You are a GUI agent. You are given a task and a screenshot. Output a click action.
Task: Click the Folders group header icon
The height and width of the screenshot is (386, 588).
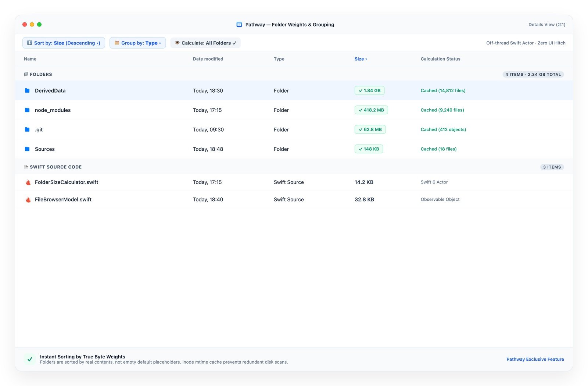[26, 74]
